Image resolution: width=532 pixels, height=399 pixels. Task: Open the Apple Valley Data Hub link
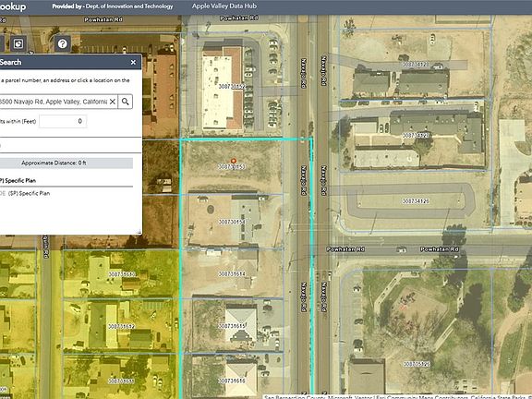[224, 6]
